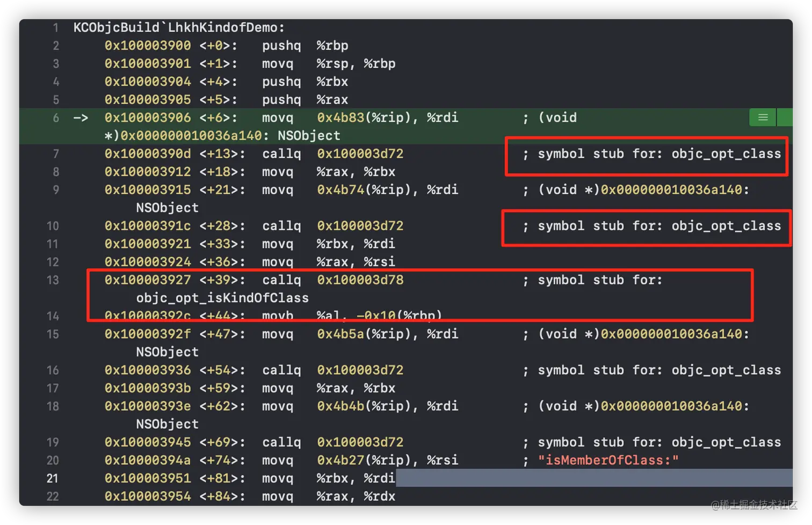
Task: Click the objc_opt_class comment on line 19
Action: [652, 442]
